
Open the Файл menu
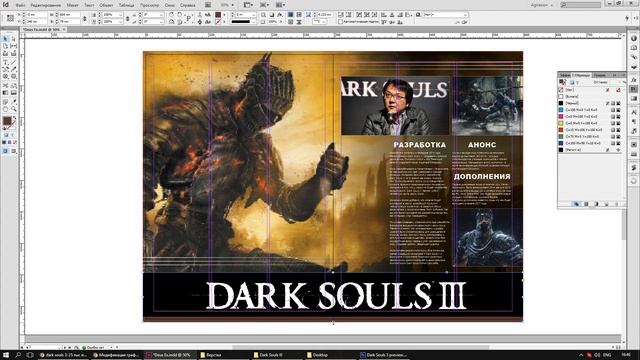pos(20,5)
